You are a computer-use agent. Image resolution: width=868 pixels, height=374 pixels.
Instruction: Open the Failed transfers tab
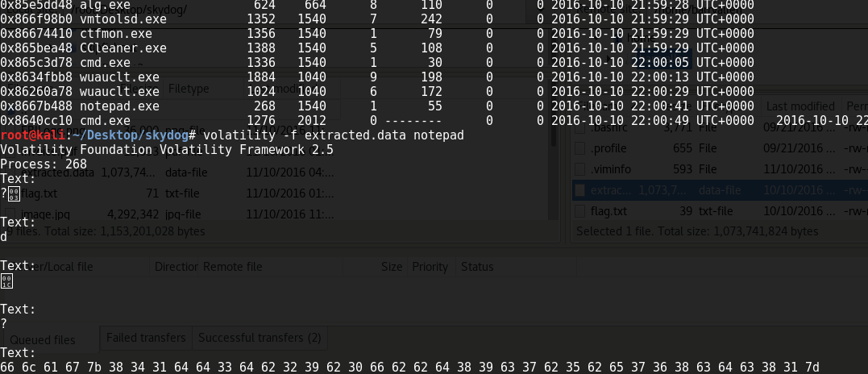tap(146, 338)
